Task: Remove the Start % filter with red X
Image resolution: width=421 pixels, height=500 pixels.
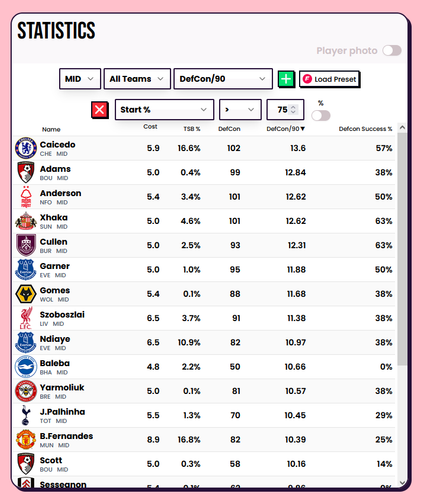Action: [100, 110]
